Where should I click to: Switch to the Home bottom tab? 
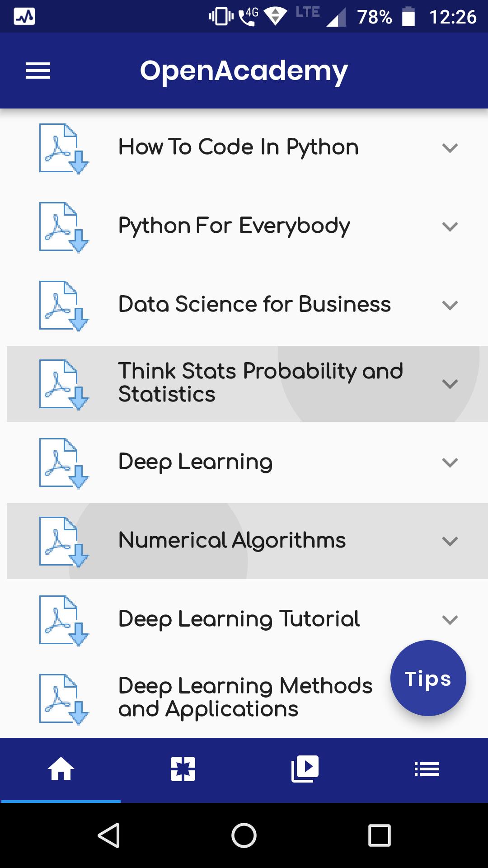tap(61, 769)
